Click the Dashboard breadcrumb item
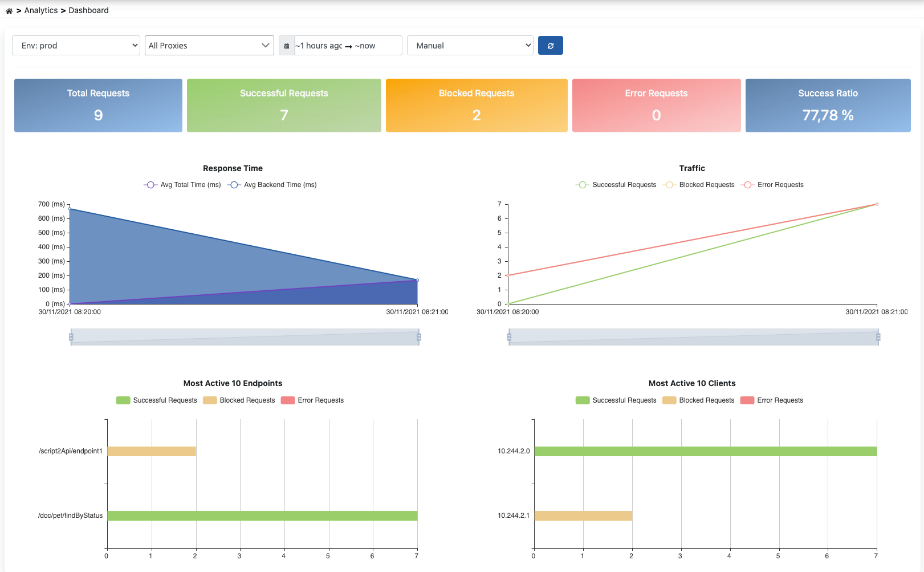The image size is (924, 572). [x=88, y=10]
